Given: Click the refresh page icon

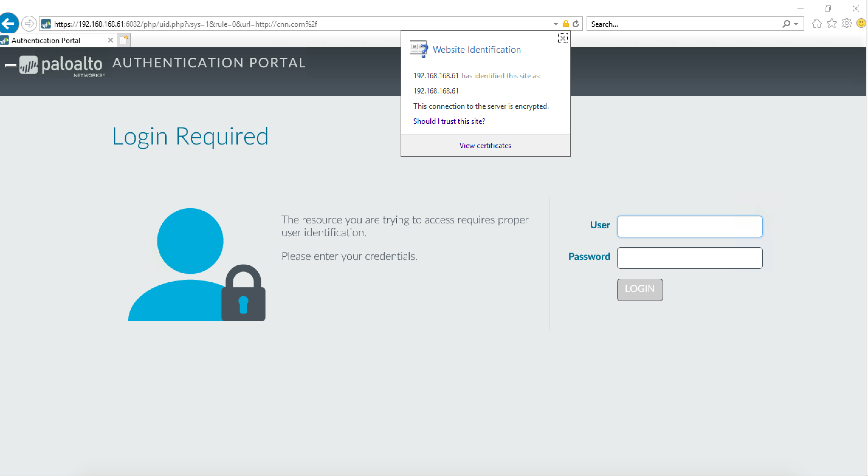Looking at the screenshot, I should [x=576, y=24].
